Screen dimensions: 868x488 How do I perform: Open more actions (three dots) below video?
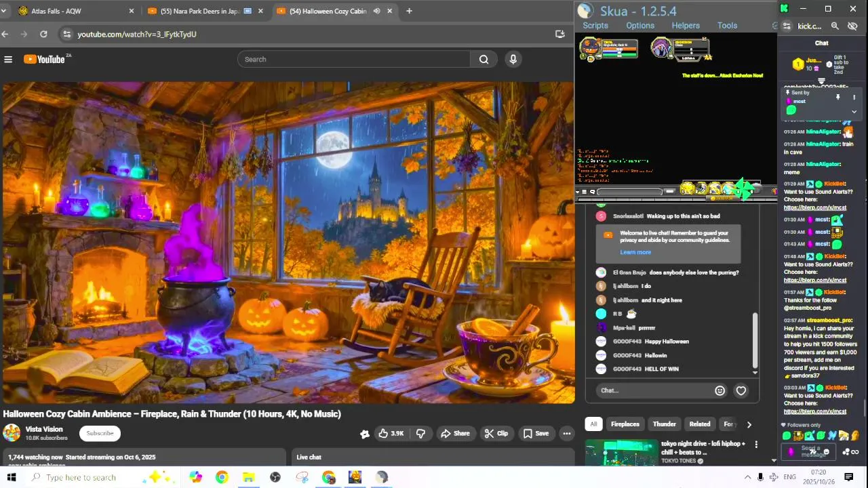(566, 433)
